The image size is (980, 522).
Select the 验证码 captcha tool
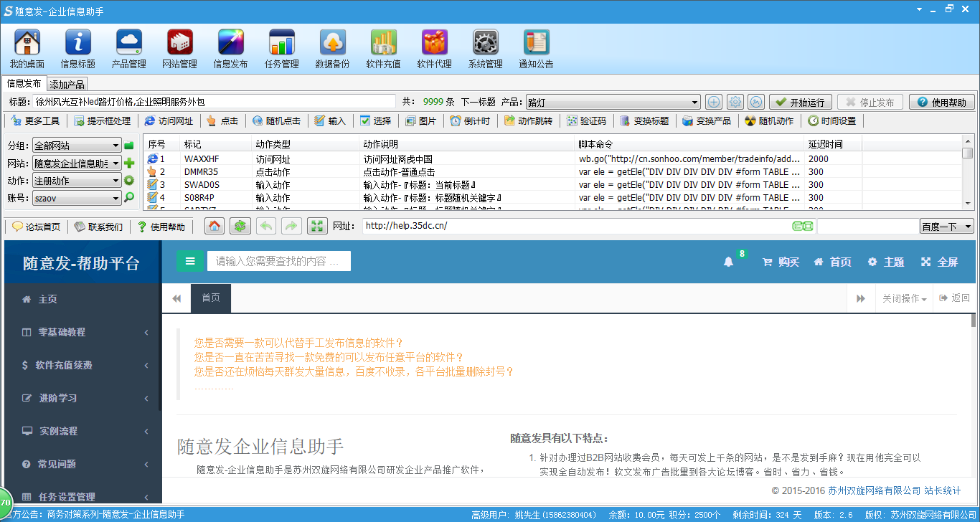[x=587, y=120]
